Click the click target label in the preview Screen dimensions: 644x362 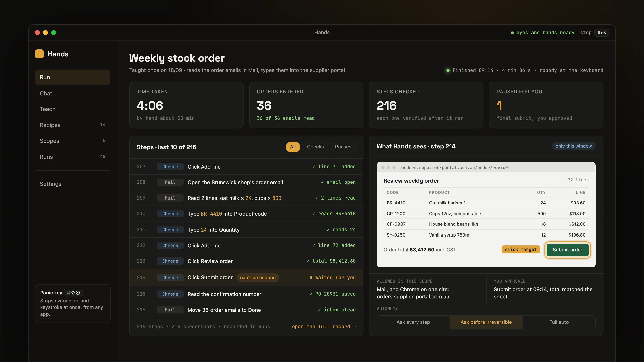tap(520, 250)
